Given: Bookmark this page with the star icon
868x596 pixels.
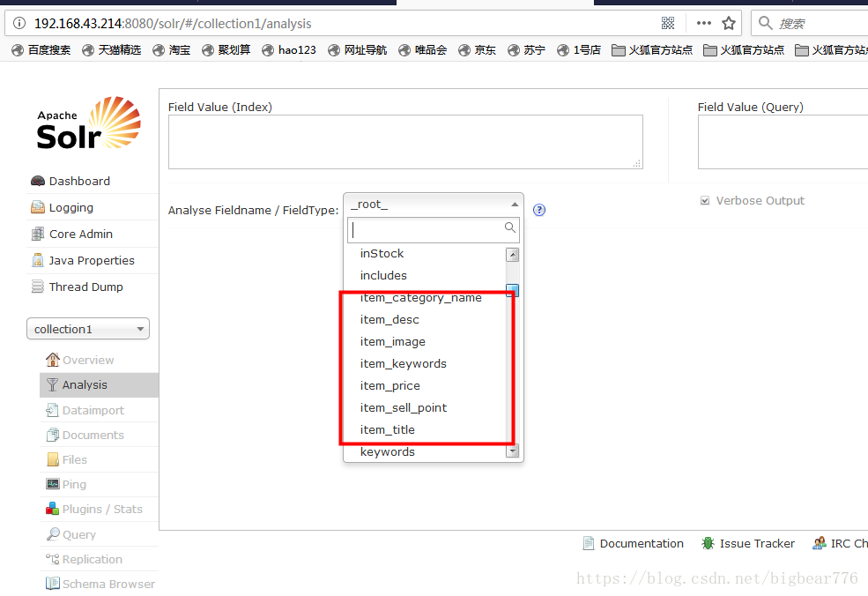Looking at the screenshot, I should (729, 23).
